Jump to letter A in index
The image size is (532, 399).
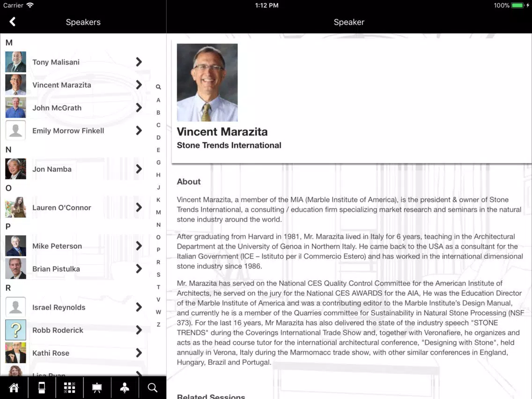coord(158,100)
